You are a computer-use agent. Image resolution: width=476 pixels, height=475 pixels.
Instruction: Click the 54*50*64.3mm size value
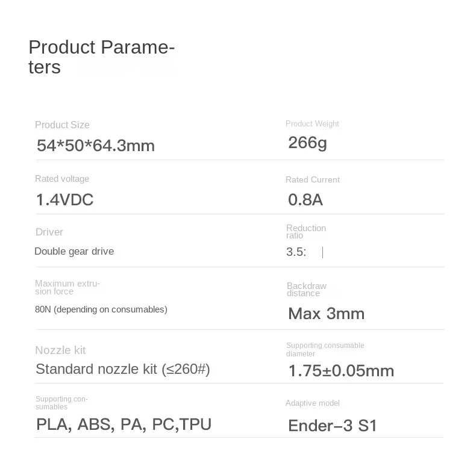point(96,145)
